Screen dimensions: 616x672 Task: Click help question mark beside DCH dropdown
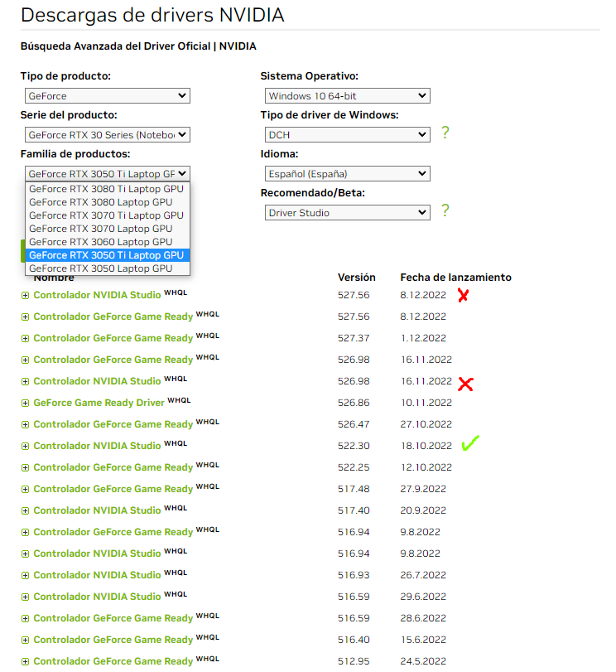445,133
